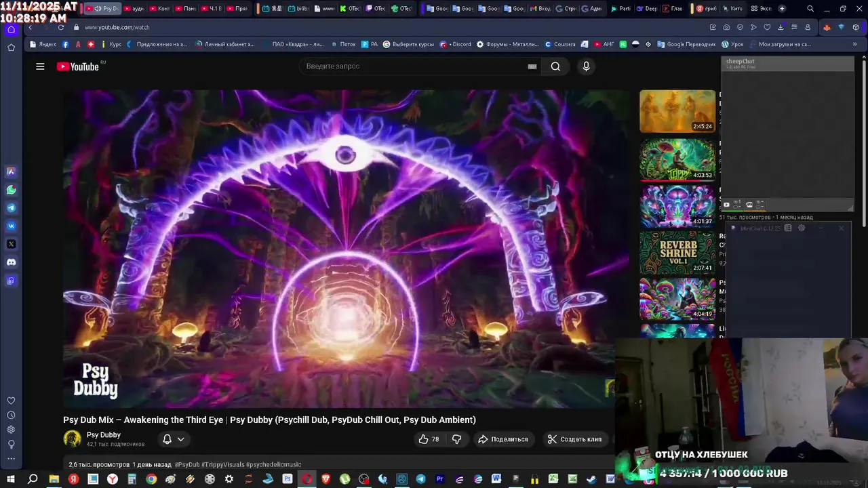Start voice search with microphone icon
Viewport: 868px width, 488px height.
[587, 66]
